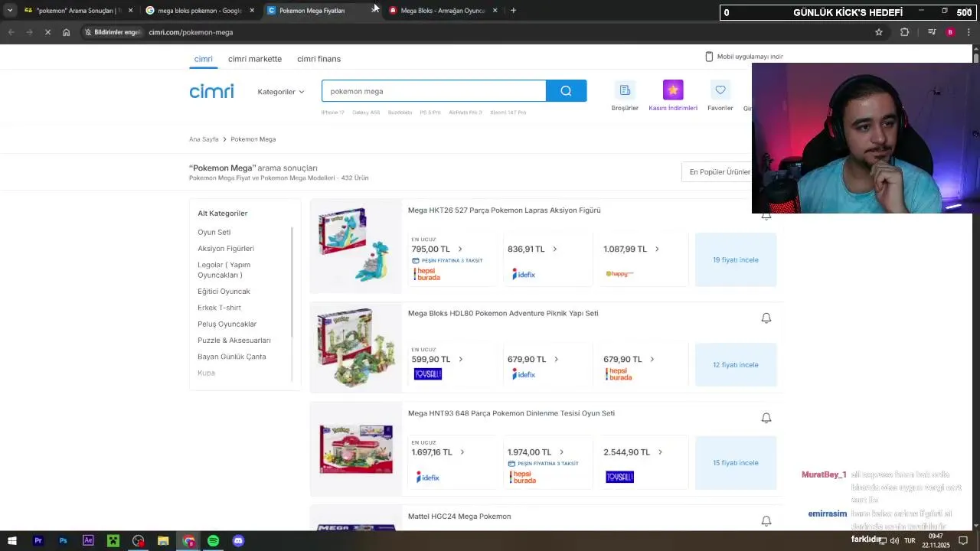
Task: Set price alert bell for Mega Bloks HDL80
Action: click(x=766, y=318)
